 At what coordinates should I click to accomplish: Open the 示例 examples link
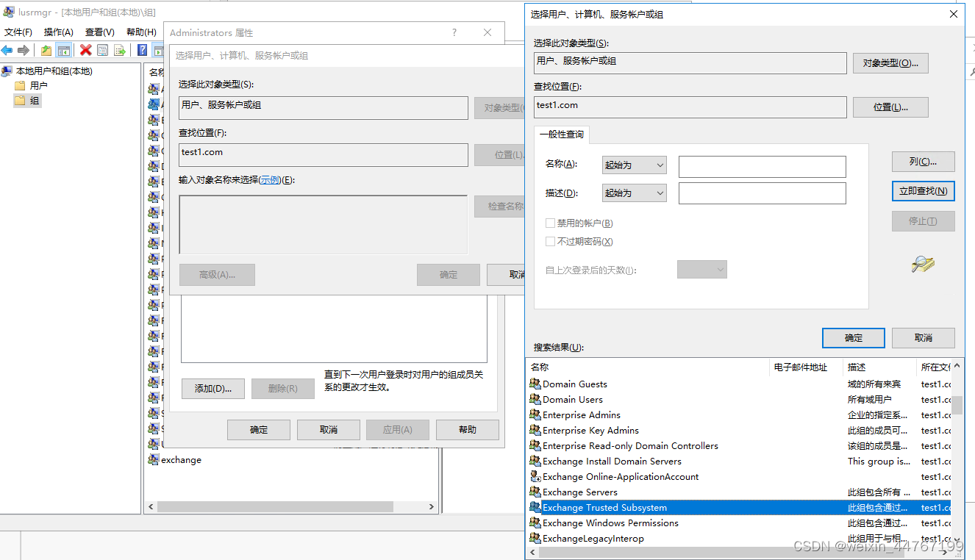click(270, 180)
